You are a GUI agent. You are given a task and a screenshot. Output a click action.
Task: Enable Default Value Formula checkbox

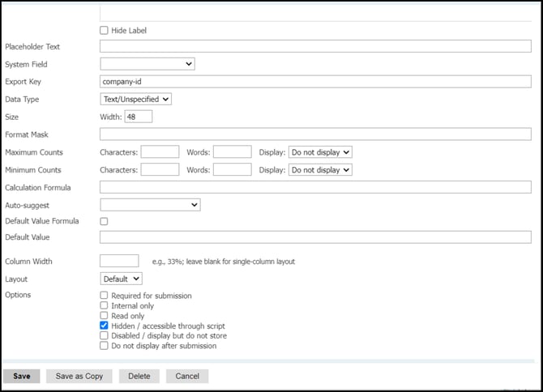(x=104, y=221)
